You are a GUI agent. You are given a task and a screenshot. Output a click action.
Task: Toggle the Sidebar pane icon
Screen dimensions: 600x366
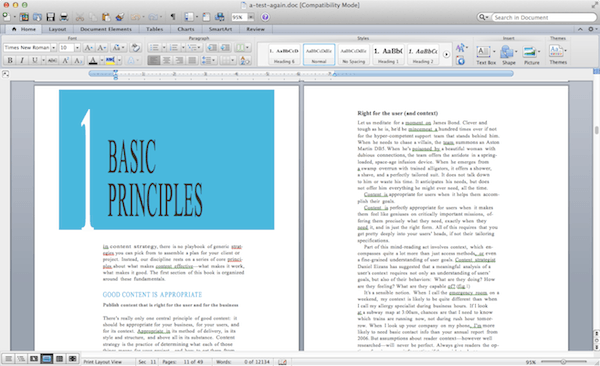tap(189, 17)
